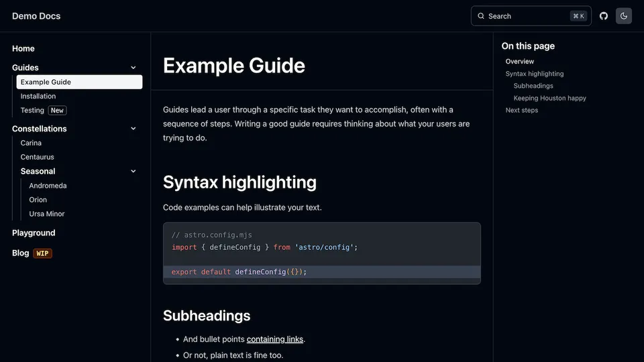
Task: Go to the Installation guide page
Action: point(38,97)
